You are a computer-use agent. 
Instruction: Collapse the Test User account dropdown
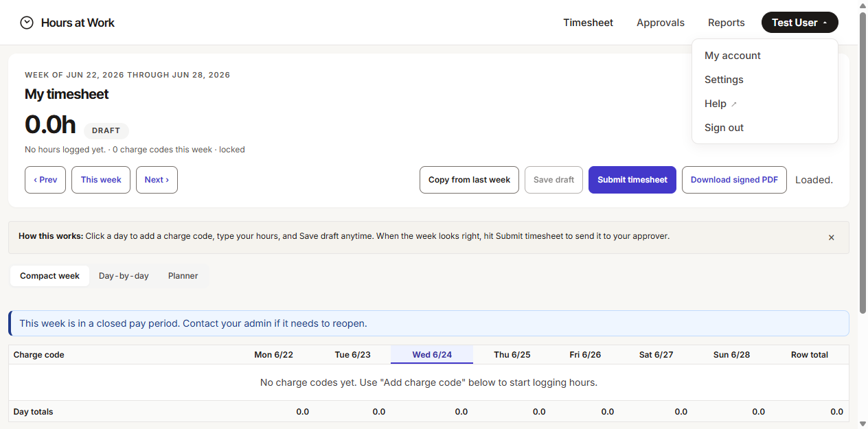point(799,23)
